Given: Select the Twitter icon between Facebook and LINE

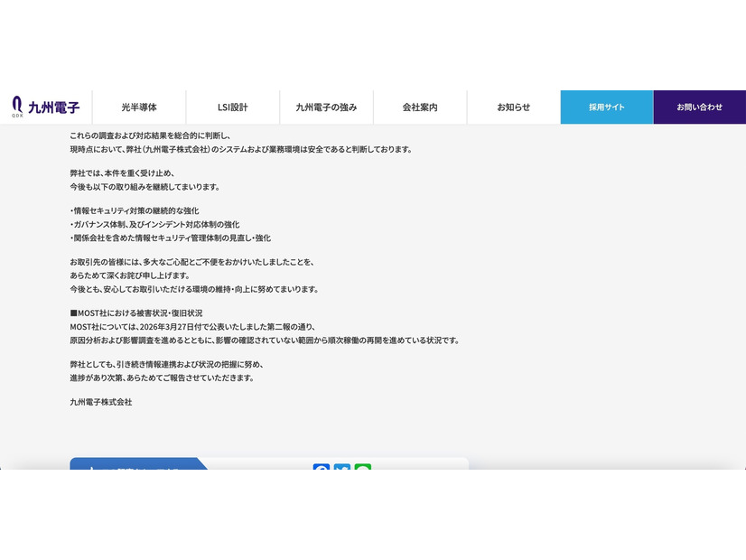Looking at the screenshot, I should click(342, 469).
